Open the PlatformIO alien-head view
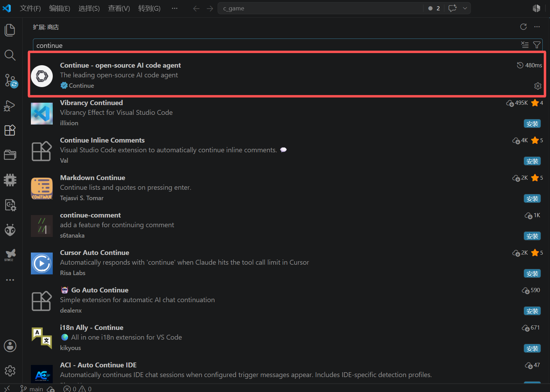 tap(10, 230)
